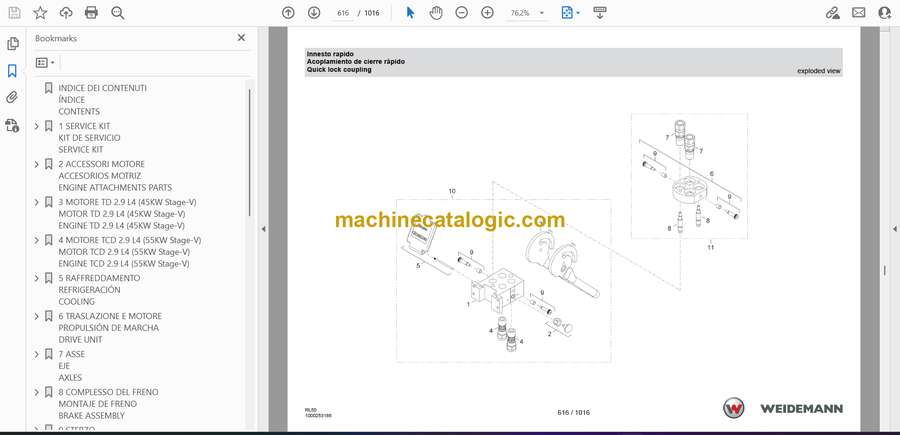This screenshot has width=900, height=435.
Task: Open the INDICE DEI CONTENUTI bookmark
Action: coord(102,88)
